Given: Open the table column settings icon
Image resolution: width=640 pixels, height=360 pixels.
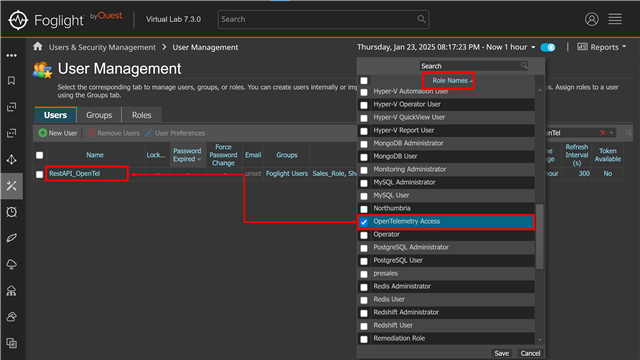Looking at the screenshot, I should [x=628, y=133].
